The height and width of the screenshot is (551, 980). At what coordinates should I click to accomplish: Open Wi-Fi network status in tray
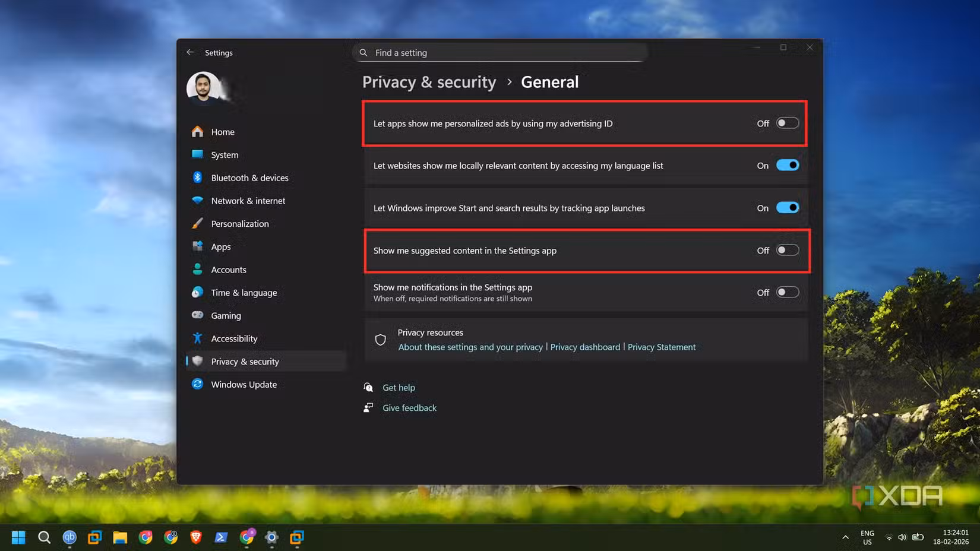click(889, 537)
